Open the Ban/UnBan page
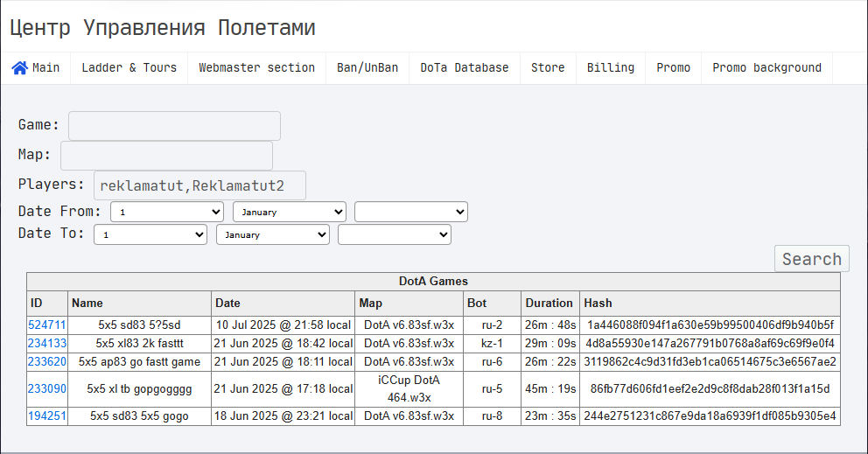The image size is (868, 454). (x=367, y=68)
